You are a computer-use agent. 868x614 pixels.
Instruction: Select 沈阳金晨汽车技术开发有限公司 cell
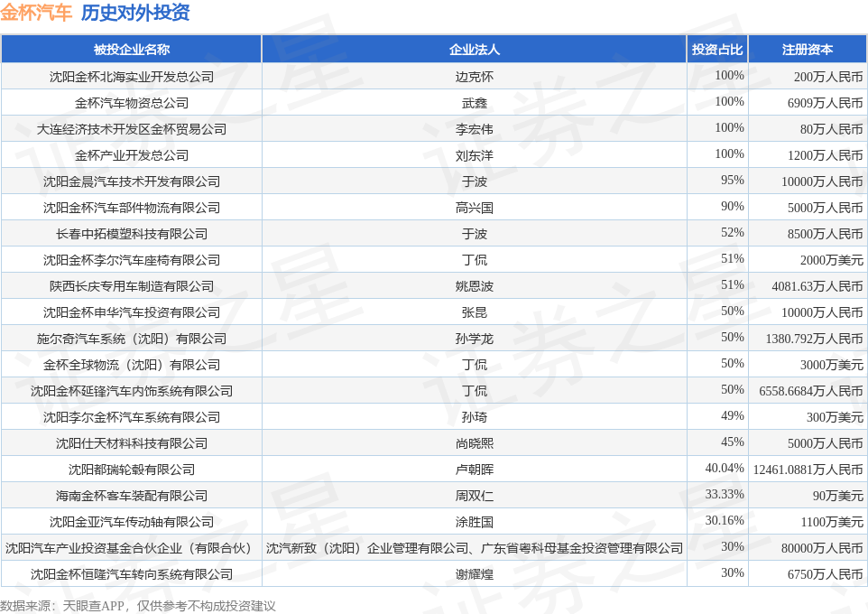pyautogui.click(x=131, y=181)
